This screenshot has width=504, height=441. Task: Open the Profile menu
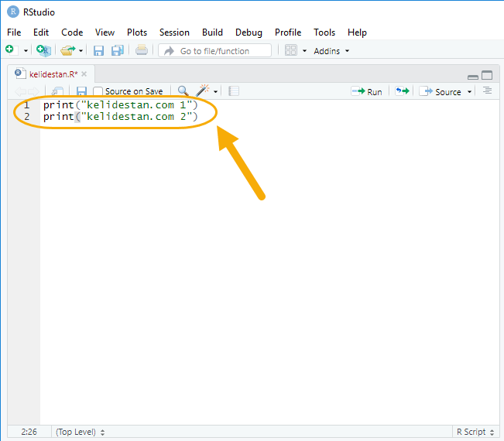point(288,32)
